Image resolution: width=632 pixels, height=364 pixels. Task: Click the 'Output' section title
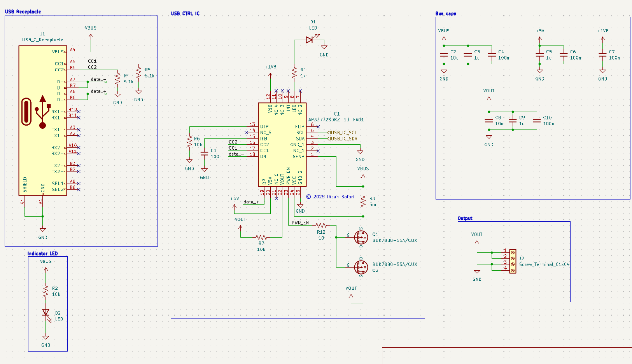tap(465, 218)
